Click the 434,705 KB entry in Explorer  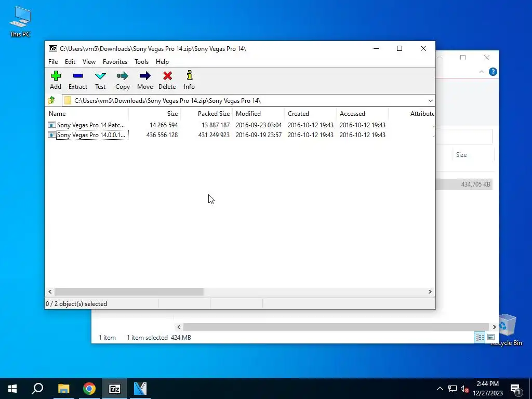475,184
